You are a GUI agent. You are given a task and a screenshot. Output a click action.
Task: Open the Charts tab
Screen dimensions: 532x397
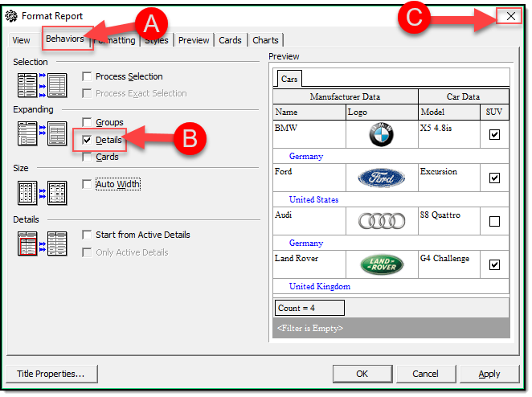[x=265, y=40]
